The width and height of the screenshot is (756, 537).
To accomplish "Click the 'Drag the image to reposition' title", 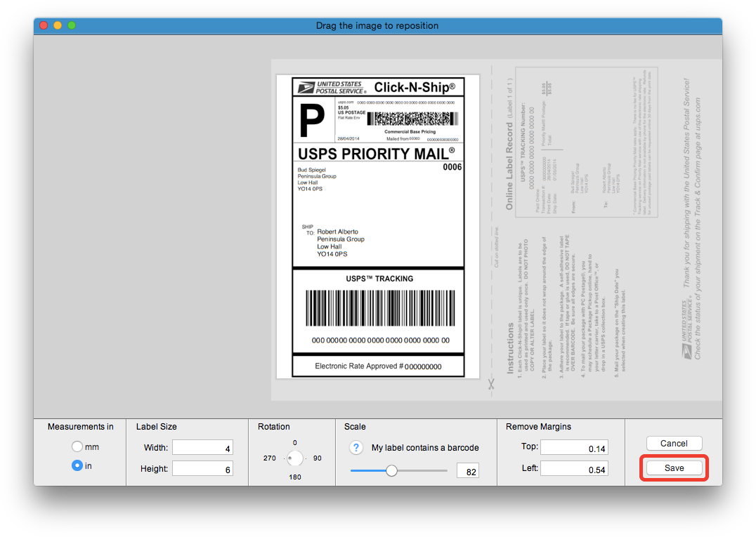I will point(377,25).
